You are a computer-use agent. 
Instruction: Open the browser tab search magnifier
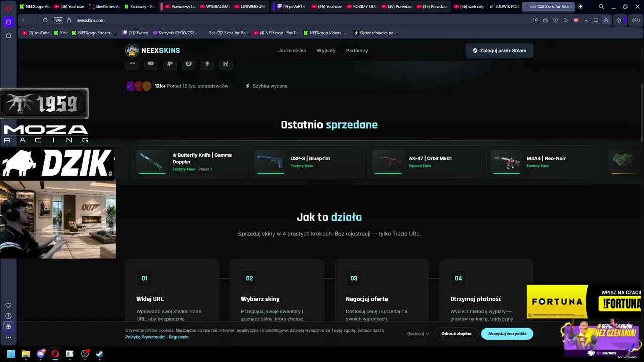601,7
